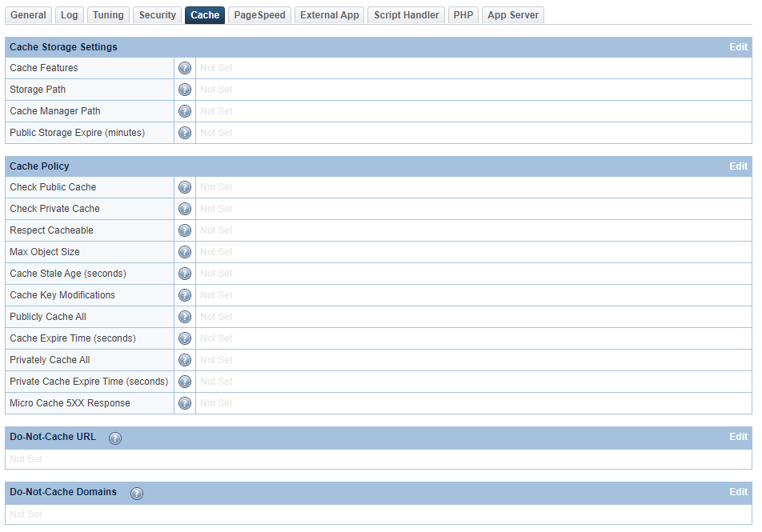Image resolution: width=762 pixels, height=532 pixels.
Task: Edit the Cache Storage Settings section
Action: pyautogui.click(x=738, y=47)
